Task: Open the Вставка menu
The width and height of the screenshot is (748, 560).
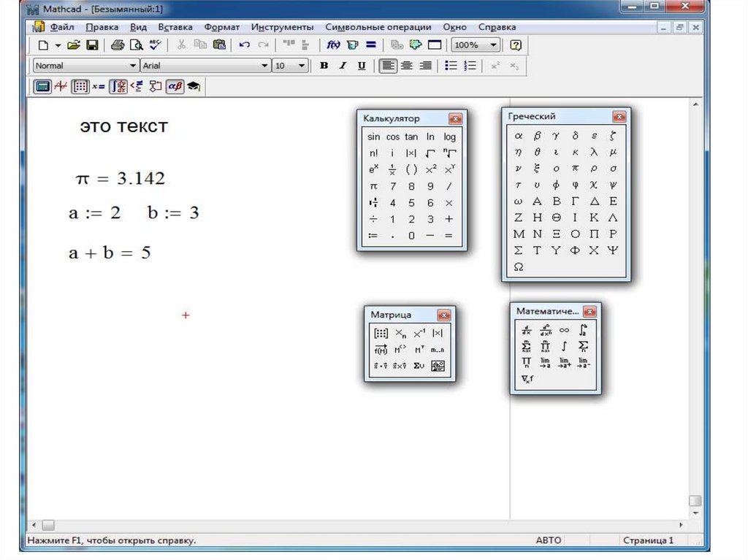Action: point(175,27)
